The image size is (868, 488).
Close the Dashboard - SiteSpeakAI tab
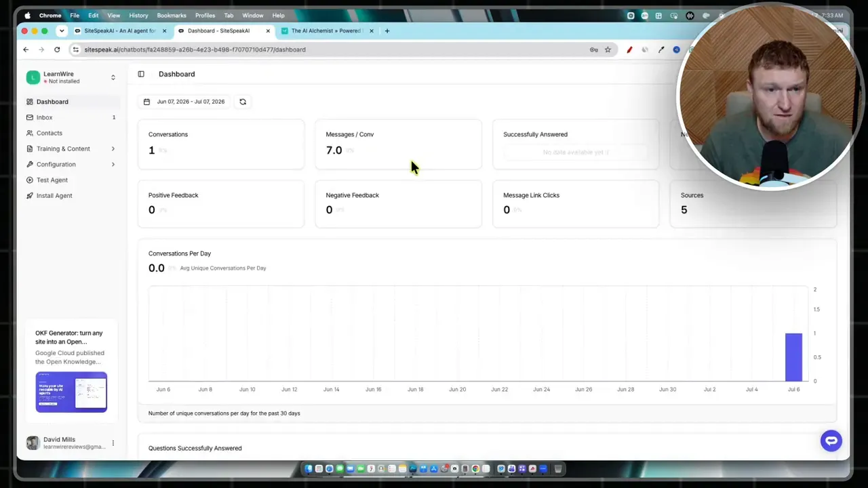pos(268,30)
